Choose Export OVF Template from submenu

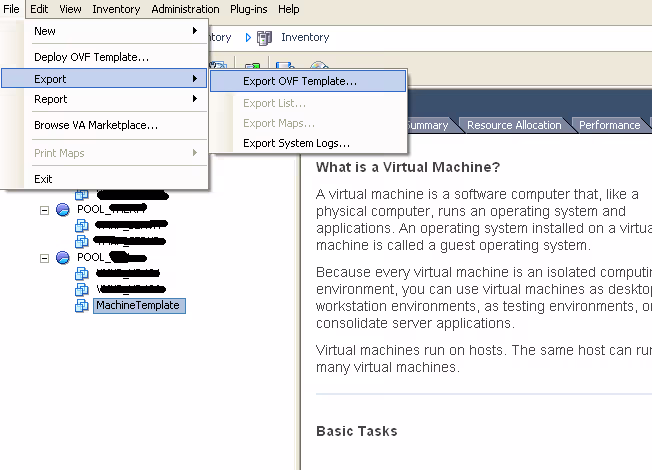click(x=299, y=81)
